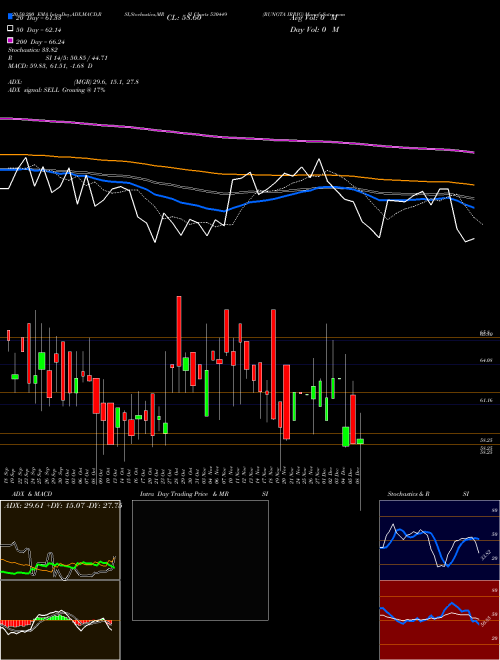The width and height of the screenshot is (500, 660).
Task: Click the 'ADX & MACD' panel title
Action: point(32,494)
